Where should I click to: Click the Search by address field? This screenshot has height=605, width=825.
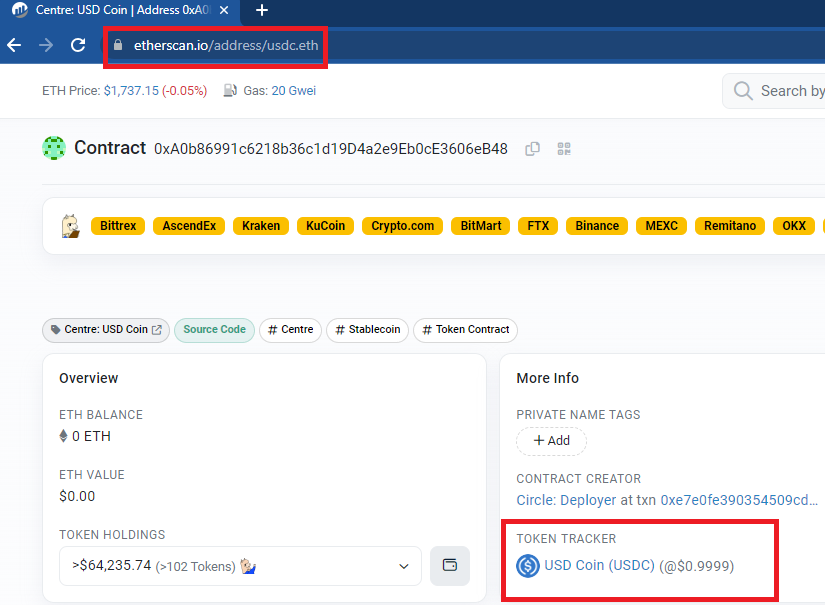point(774,91)
